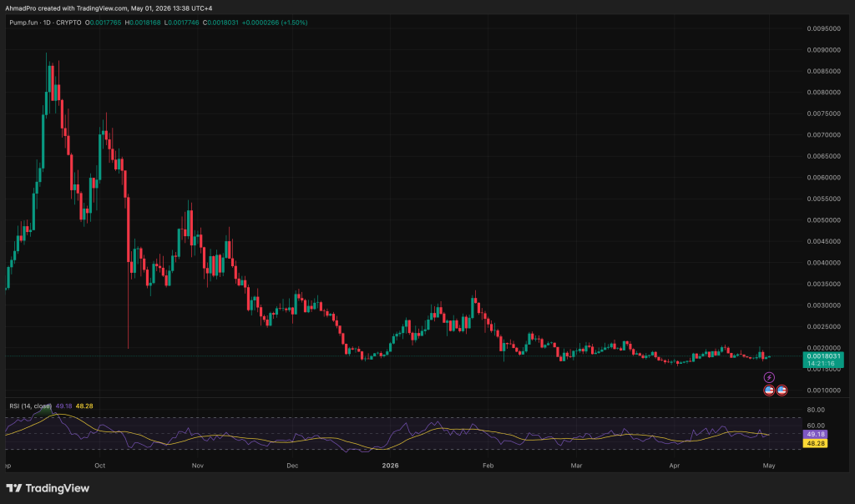The height and width of the screenshot is (504, 855).
Task: Click close value C0.0018031 in top legend
Action: (x=220, y=23)
